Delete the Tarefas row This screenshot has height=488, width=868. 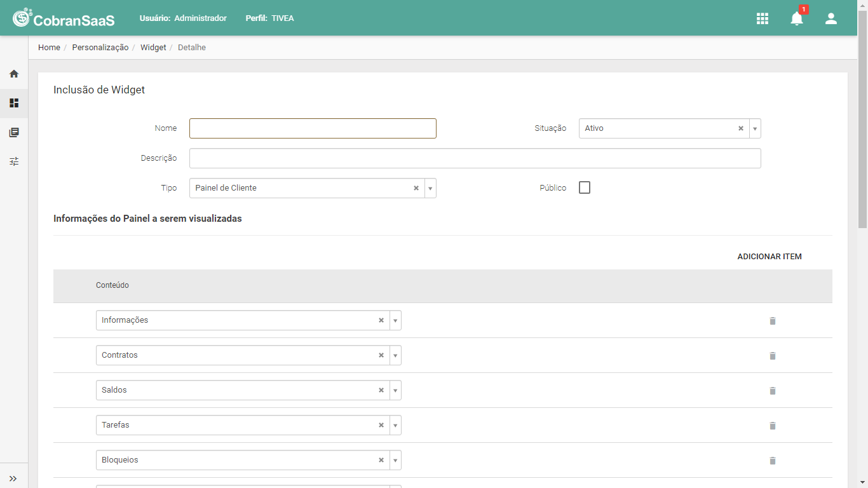[773, 426]
